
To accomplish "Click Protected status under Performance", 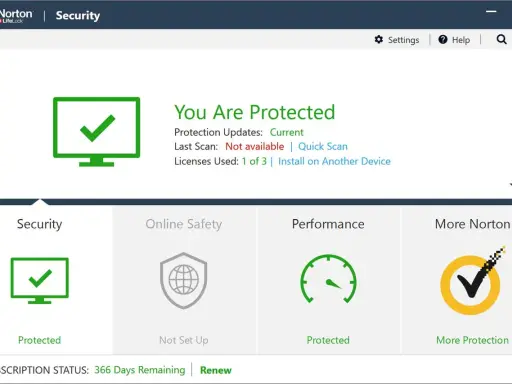I will click(x=328, y=340).
